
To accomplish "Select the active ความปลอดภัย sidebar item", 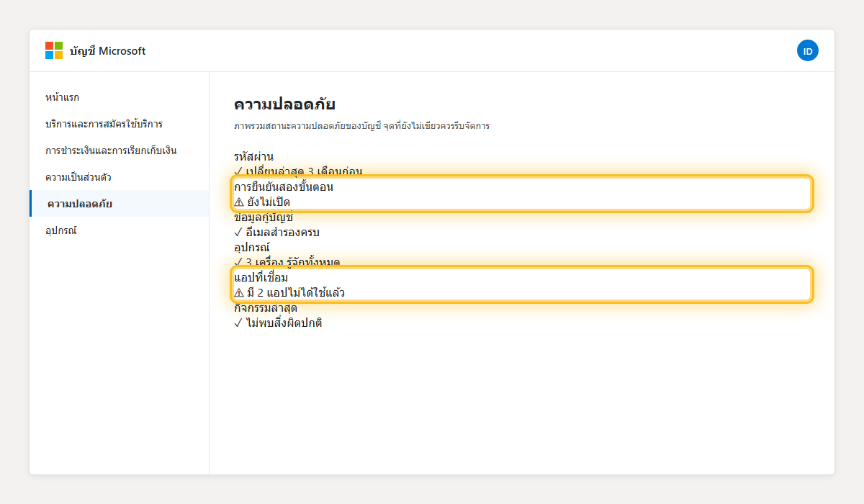I will pyautogui.click(x=120, y=204).
